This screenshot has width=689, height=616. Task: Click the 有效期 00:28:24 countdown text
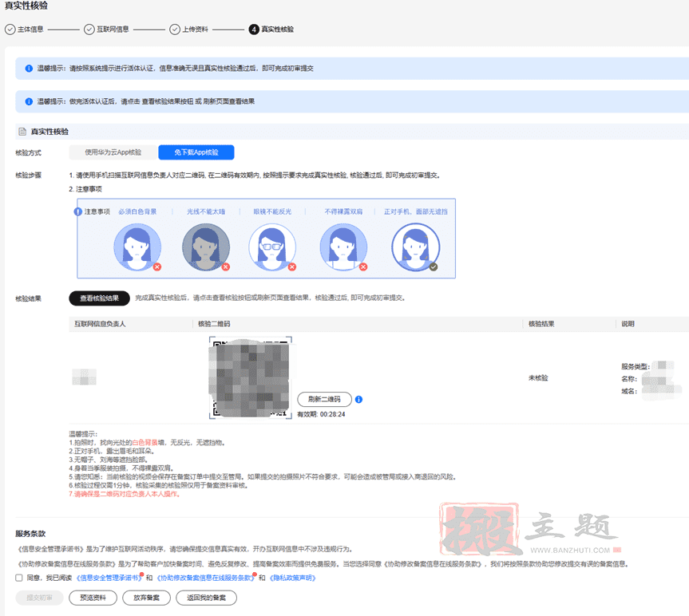(x=321, y=414)
